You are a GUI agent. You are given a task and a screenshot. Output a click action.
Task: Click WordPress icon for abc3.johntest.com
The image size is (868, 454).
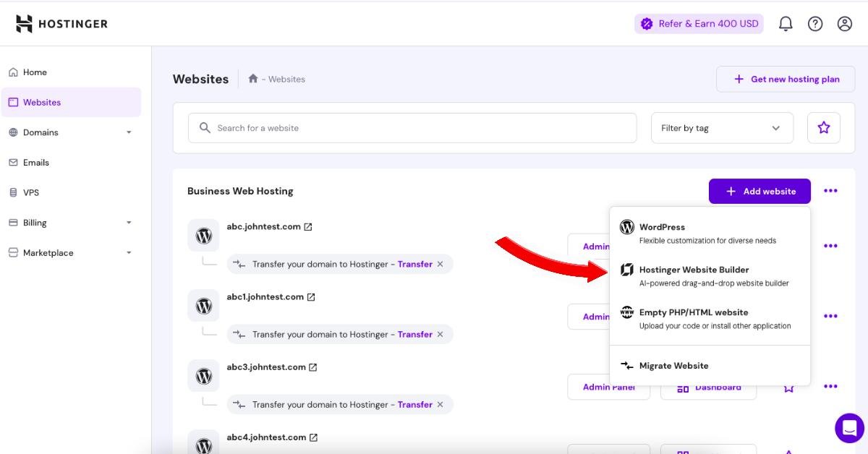[204, 376]
